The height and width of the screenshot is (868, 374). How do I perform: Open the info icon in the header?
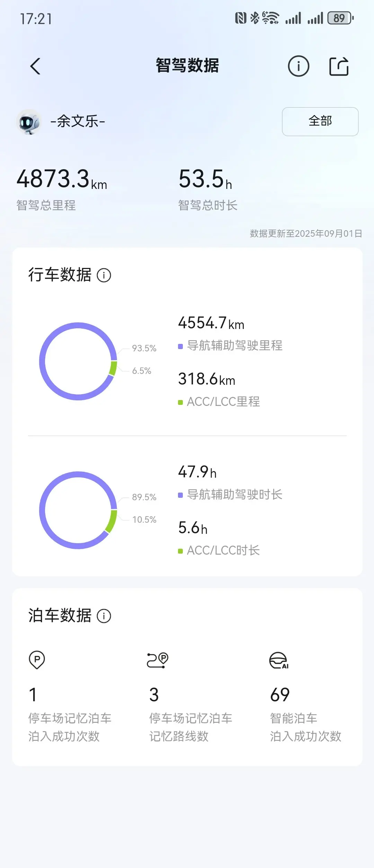point(299,66)
